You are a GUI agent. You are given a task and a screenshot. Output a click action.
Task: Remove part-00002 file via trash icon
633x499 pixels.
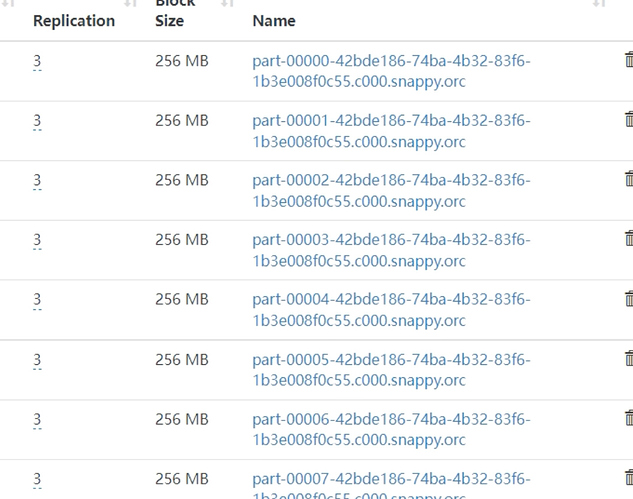pos(629,179)
